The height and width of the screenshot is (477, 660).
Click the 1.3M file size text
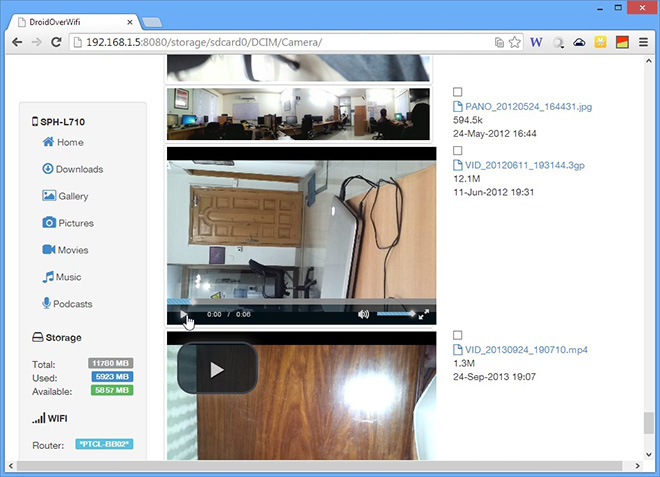click(x=464, y=363)
